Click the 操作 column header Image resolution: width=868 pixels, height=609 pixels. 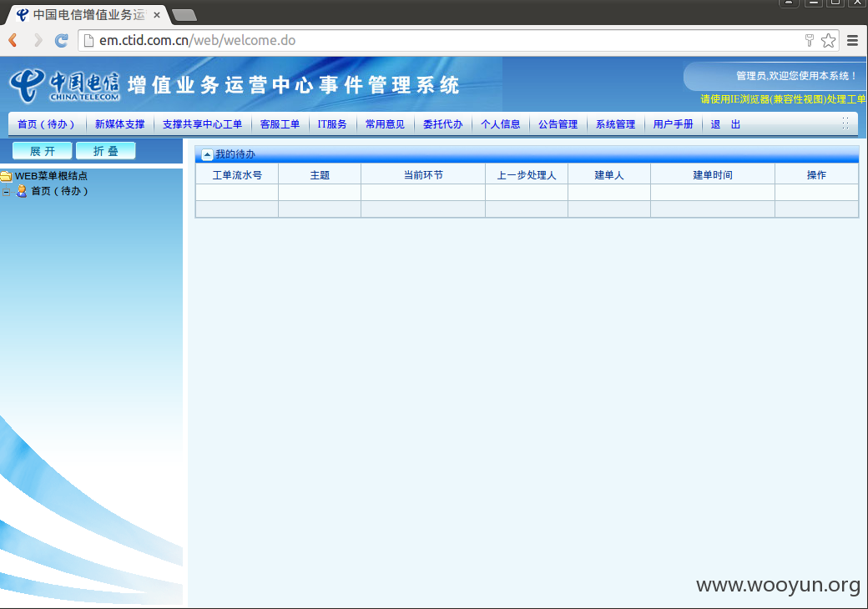(816, 175)
